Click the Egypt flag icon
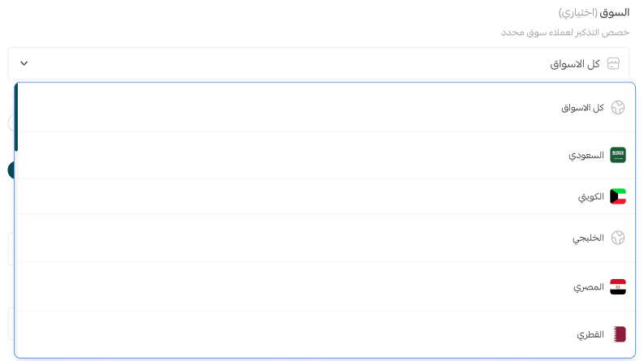644x361 pixels. pos(618,286)
